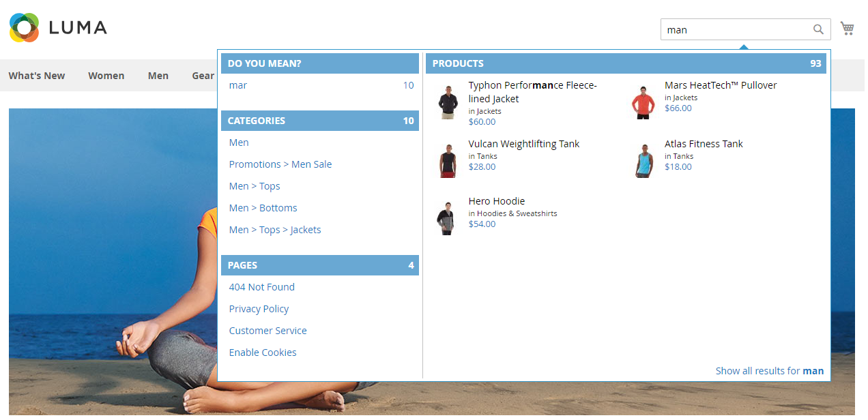
Task: Open the Atlas Fitness Tank thumbnail
Action: (643, 161)
